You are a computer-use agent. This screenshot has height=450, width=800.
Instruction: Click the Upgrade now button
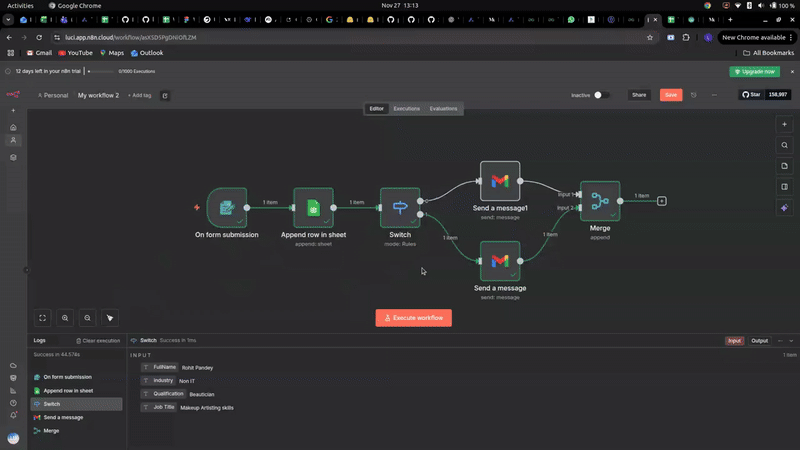755,71
